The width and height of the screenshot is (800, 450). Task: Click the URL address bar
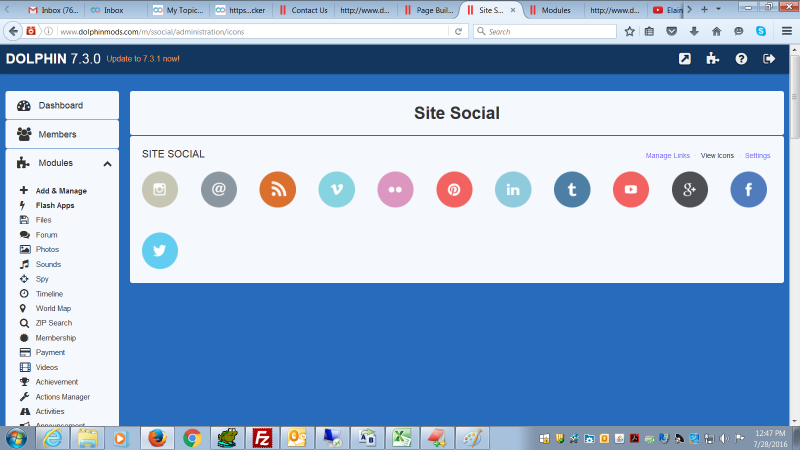click(x=253, y=32)
